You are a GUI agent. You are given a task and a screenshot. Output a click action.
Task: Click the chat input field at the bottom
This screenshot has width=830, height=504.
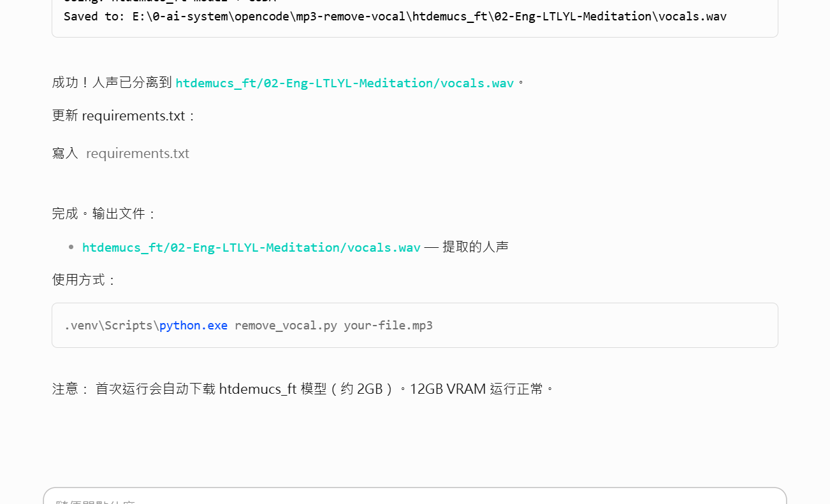pyautogui.click(x=414, y=497)
